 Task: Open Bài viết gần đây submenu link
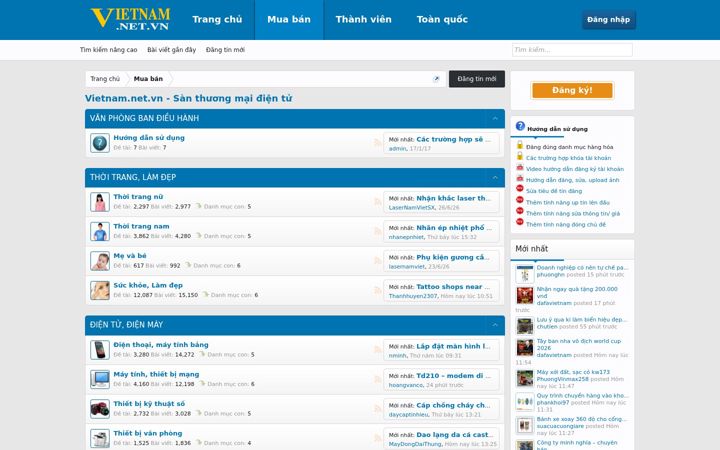click(171, 50)
